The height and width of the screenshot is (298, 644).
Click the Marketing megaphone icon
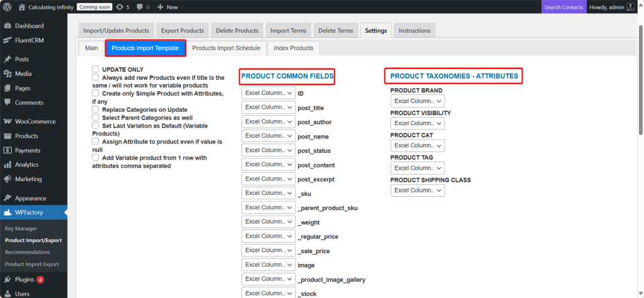tap(7, 179)
